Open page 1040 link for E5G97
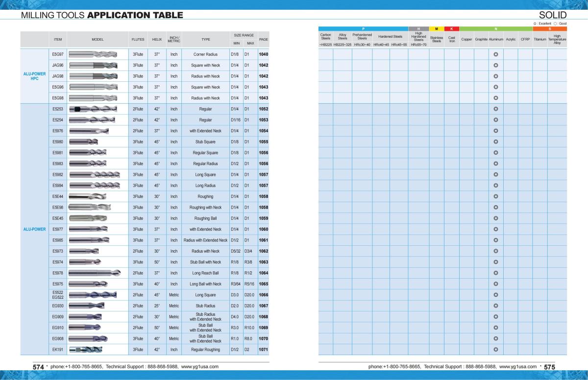Image resolution: width=588 pixels, height=380 pixels. click(x=264, y=54)
